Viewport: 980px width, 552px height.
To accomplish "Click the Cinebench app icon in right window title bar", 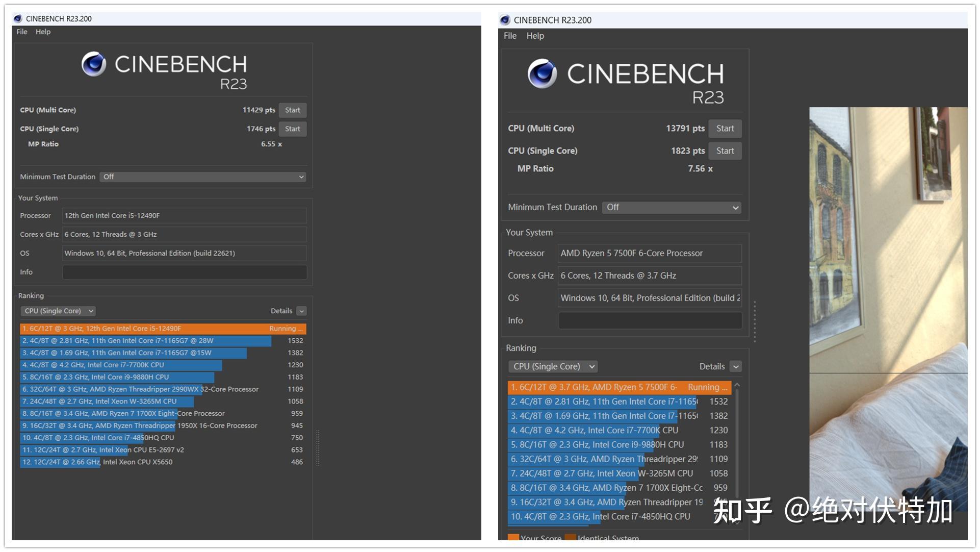I will coord(505,20).
